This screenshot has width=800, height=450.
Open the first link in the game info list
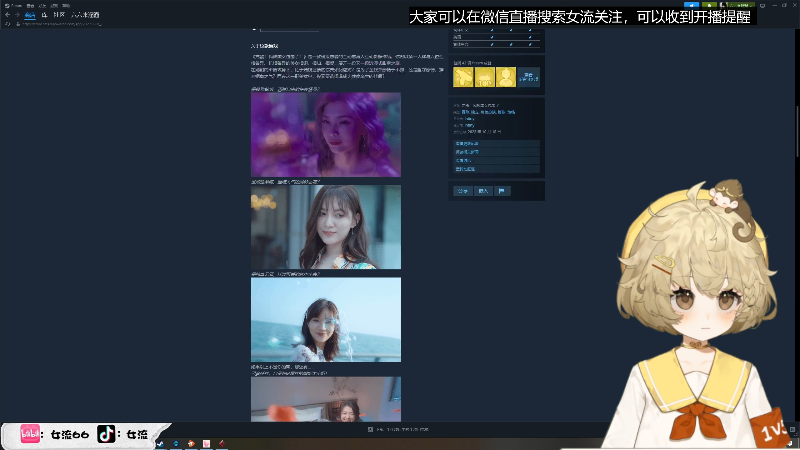click(x=496, y=144)
